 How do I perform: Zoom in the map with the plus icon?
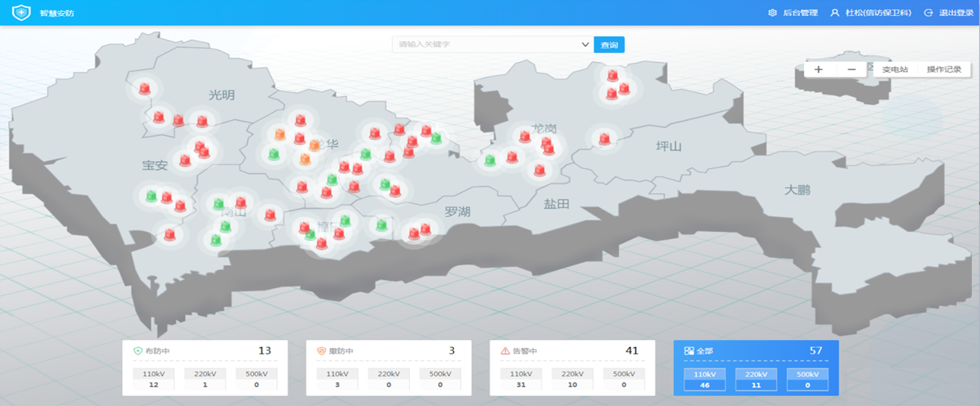click(818, 69)
